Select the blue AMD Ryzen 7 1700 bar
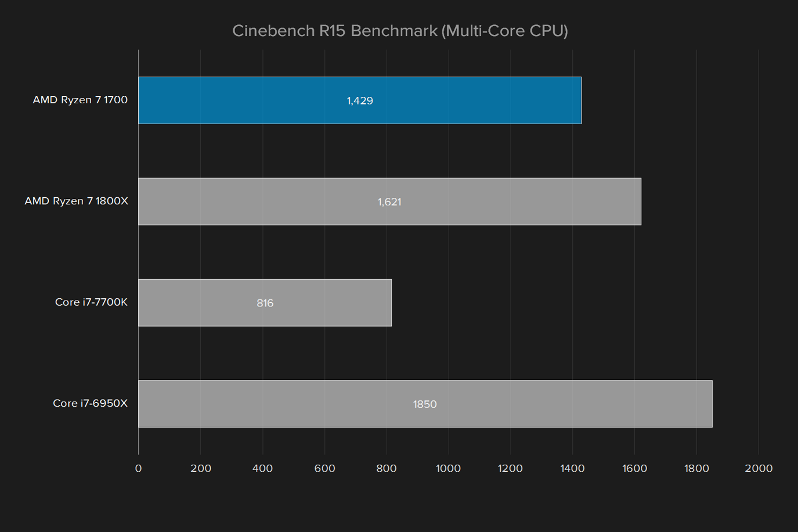798x532 pixels. click(360, 100)
